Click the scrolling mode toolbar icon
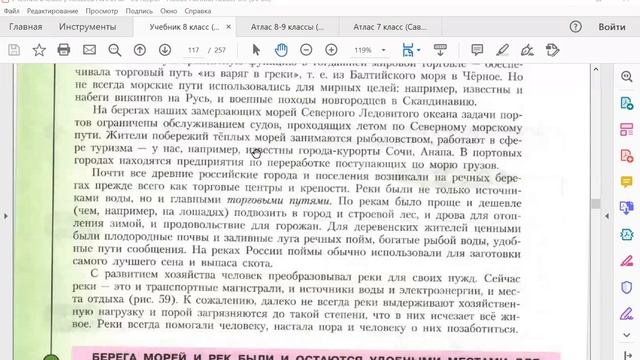The height and width of the screenshot is (360, 640). coord(440,50)
